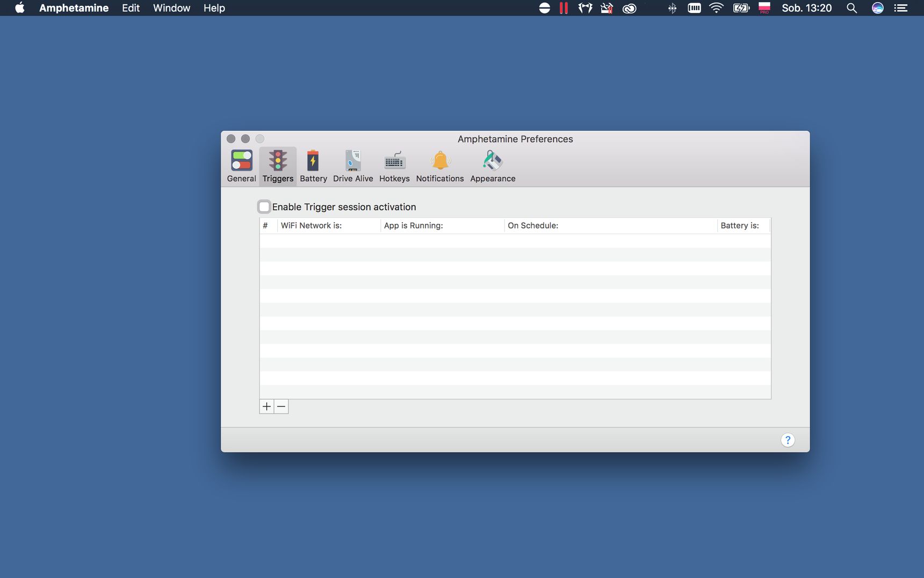The width and height of the screenshot is (924, 578).
Task: Select the Triggers traffic light icon
Action: pos(278,160)
